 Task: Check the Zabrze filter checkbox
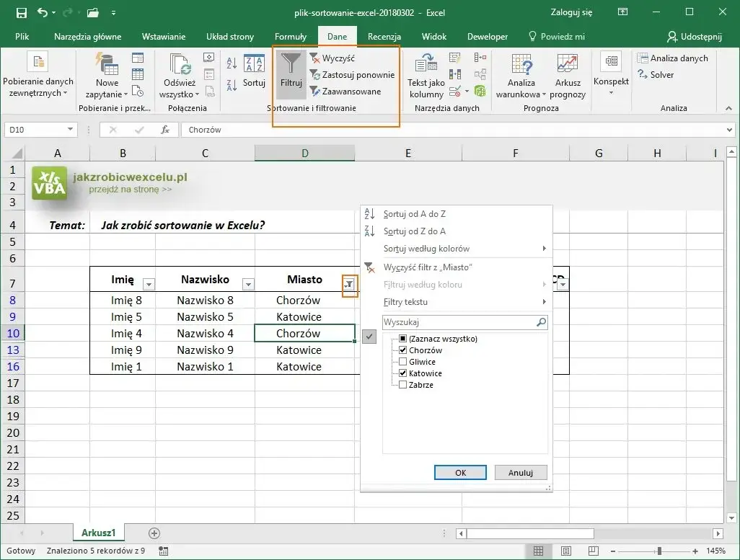[x=403, y=385]
